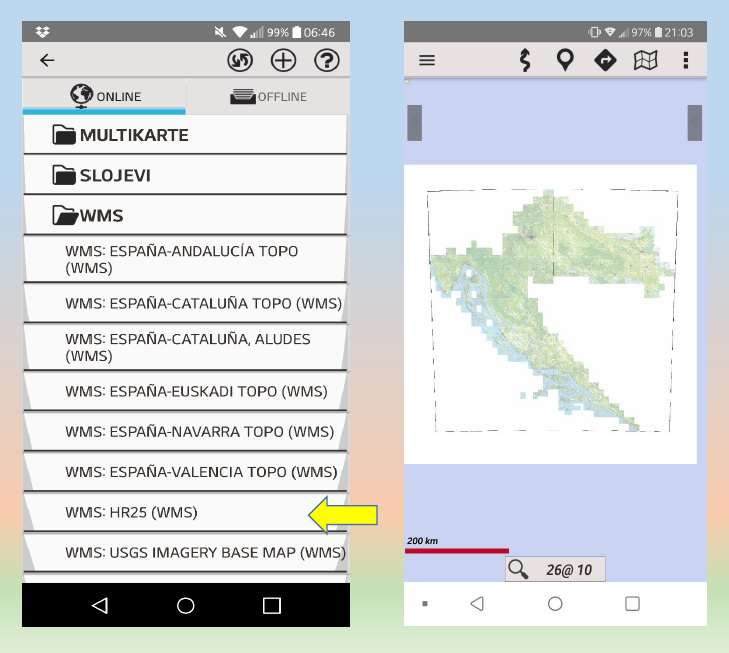Screen dimensions: 729x653
Task: Open the help question mark icon
Action: point(327,61)
